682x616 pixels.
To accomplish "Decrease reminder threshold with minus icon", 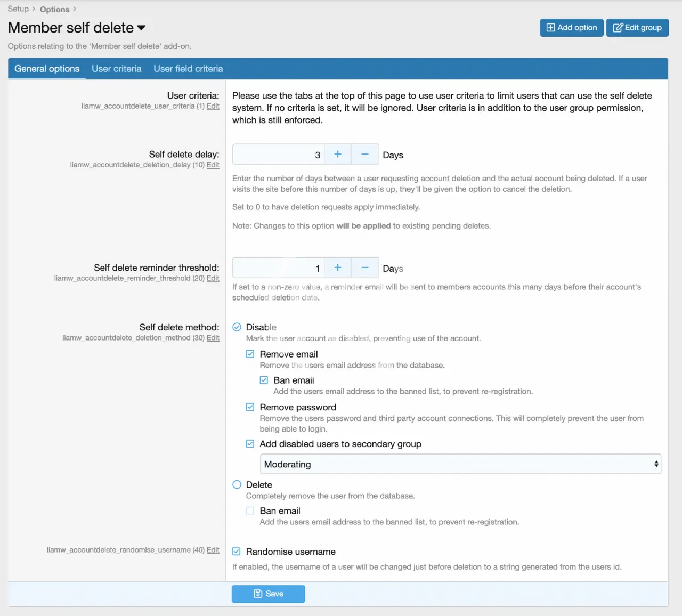I will (365, 268).
